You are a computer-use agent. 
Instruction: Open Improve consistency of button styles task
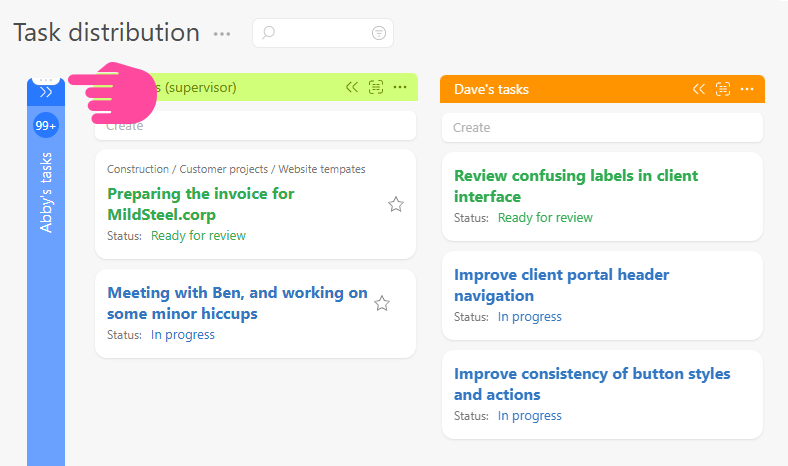pyautogui.click(x=592, y=384)
